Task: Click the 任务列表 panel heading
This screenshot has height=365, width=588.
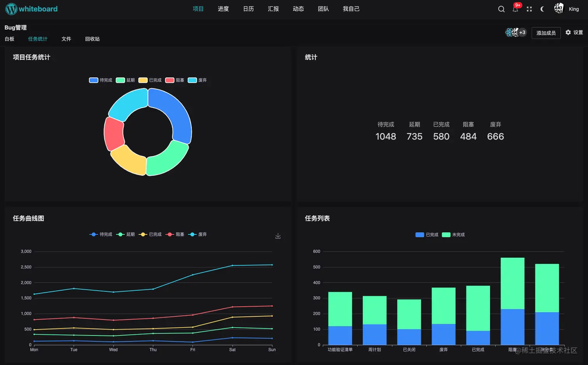Action: point(317,218)
